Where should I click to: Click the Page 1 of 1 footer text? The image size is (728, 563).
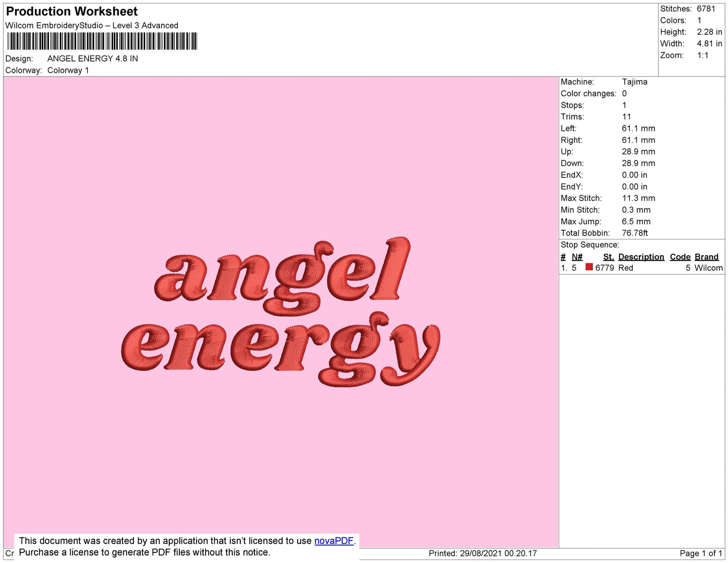pyautogui.click(x=701, y=553)
